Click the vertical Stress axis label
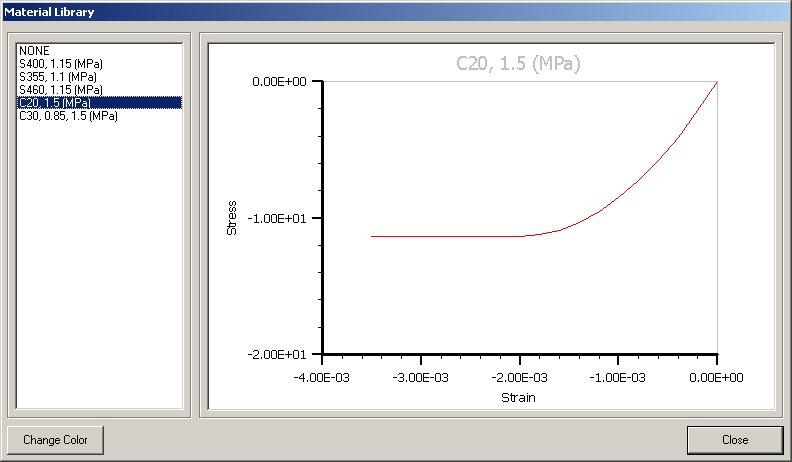The height and width of the screenshot is (462, 792). click(232, 218)
